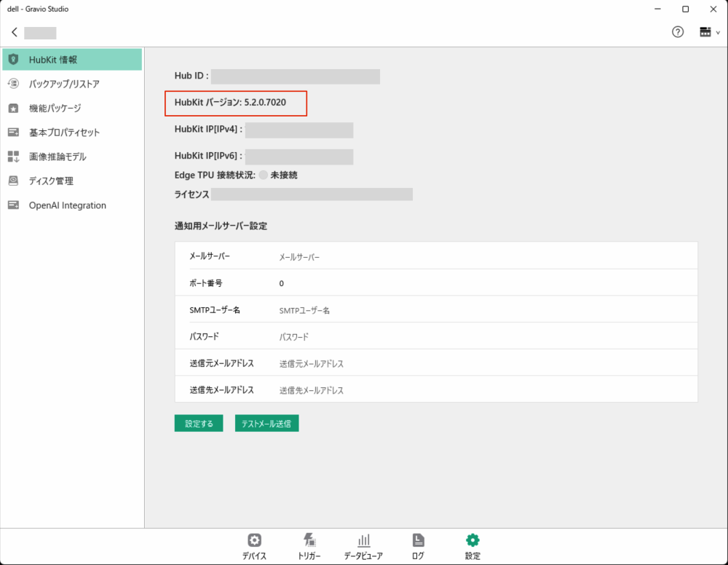
Task: Click the 通知用メールサーバー設定 heading
Action: tap(221, 226)
